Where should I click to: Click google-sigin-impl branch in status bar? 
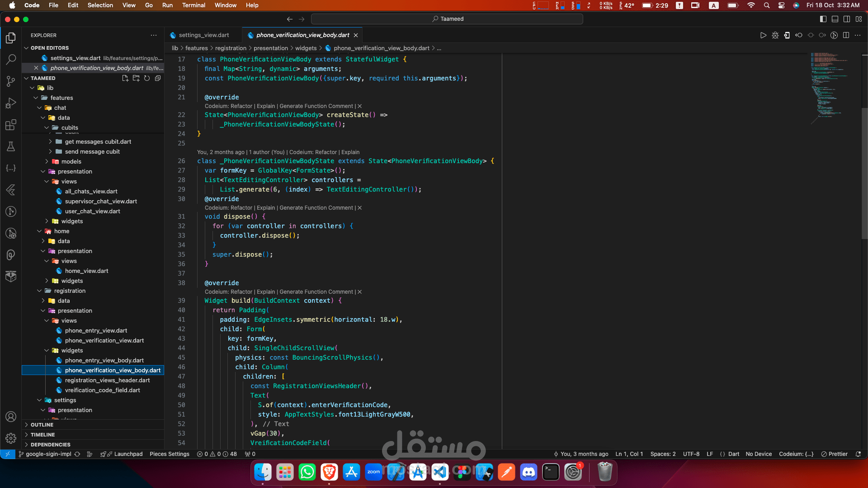pyautogui.click(x=48, y=454)
